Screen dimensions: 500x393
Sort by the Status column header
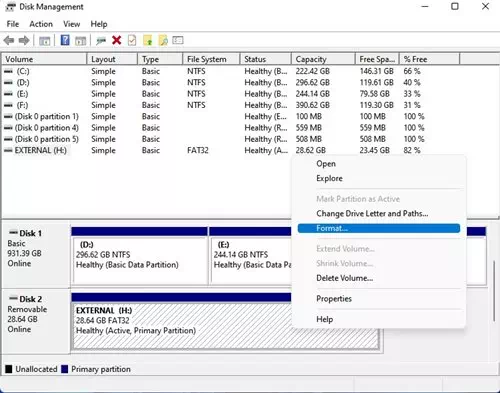[266, 59]
